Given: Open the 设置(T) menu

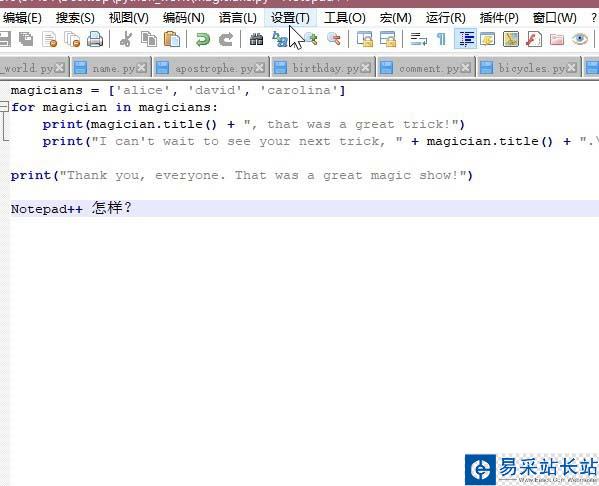Looking at the screenshot, I should click(290, 18).
